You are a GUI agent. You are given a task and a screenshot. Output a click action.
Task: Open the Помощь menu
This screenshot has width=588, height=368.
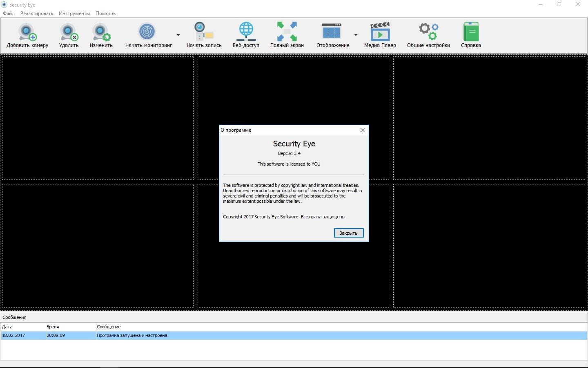[105, 13]
